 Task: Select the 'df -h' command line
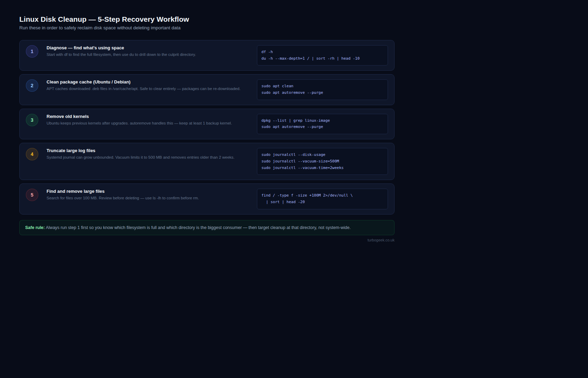click(x=267, y=52)
